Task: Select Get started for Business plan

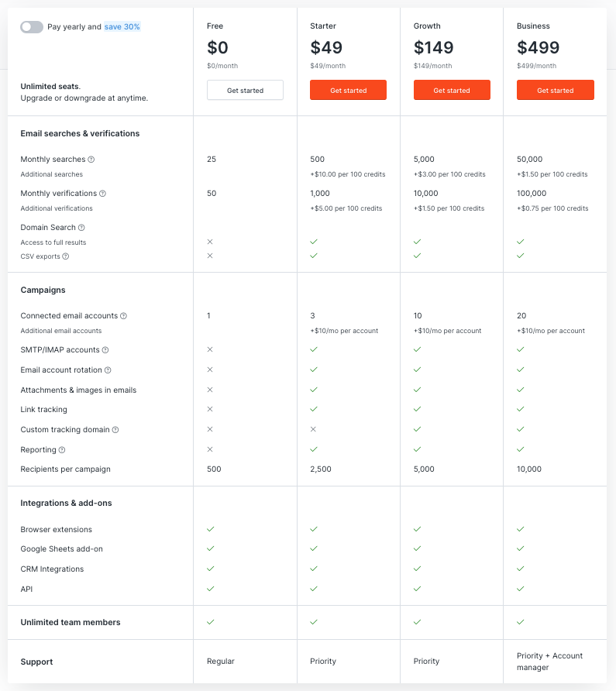Action: pos(555,91)
